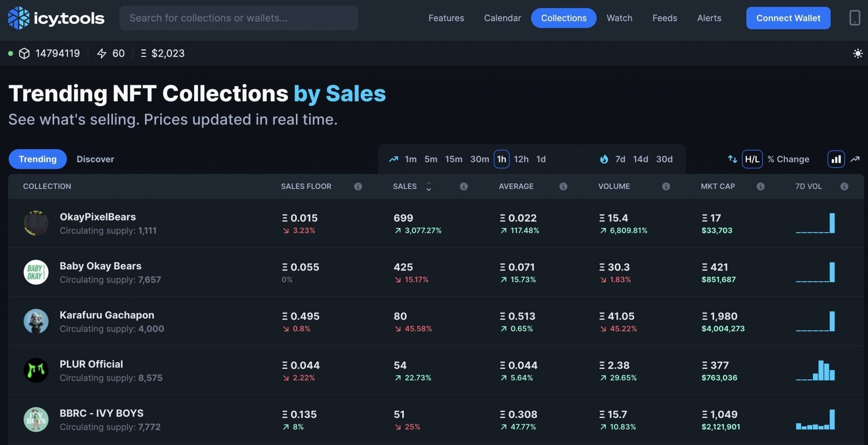Open the OkayPixelBears collection link

[x=98, y=217]
